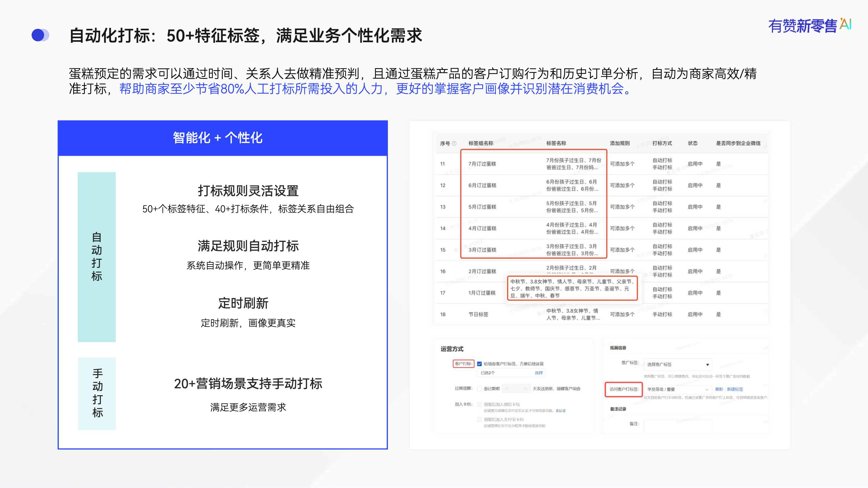Click 启用中 status in row 18
This screenshot has width=868, height=488.
pos(695,314)
